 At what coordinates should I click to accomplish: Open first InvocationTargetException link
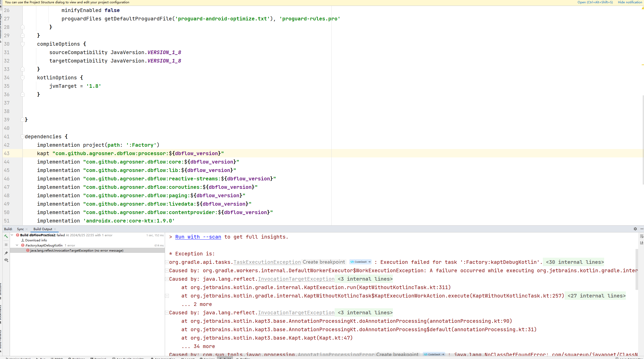pyautogui.click(x=296, y=279)
